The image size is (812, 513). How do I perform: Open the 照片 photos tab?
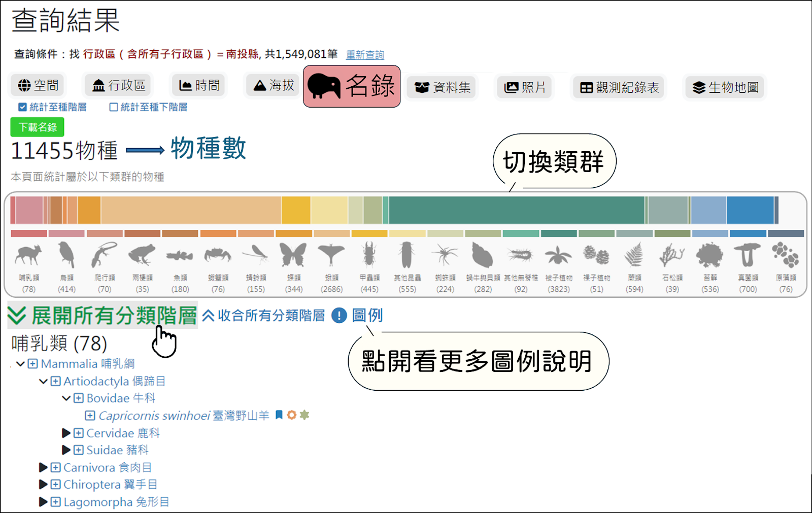point(524,87)
